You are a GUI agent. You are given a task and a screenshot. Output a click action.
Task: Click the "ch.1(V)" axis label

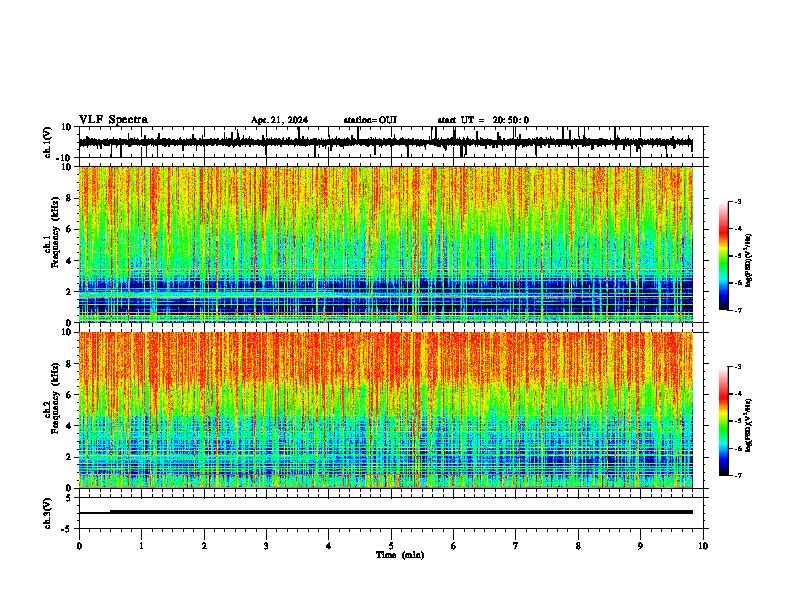(x=48, y=142)
